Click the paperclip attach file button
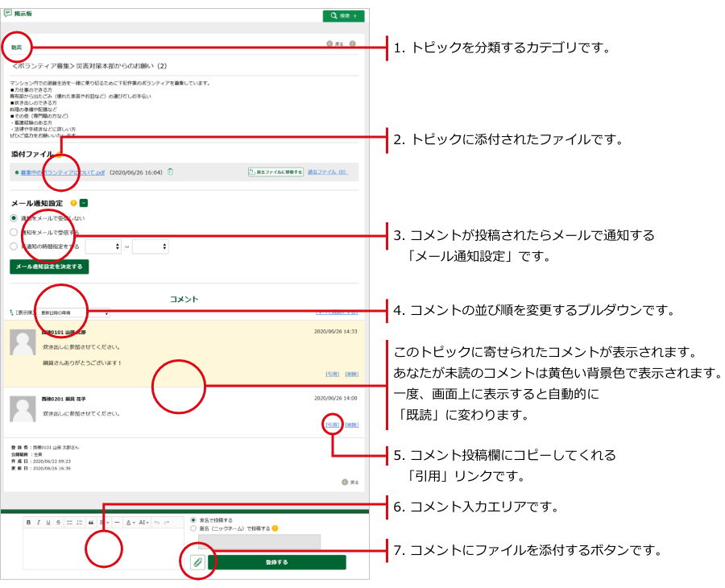This screenshot has height=588, width=725. click(x=197, y=562)
